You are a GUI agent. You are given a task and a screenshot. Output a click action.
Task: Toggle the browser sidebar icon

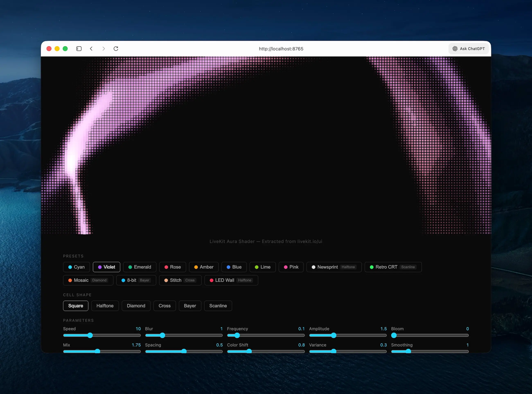point(79,49)
